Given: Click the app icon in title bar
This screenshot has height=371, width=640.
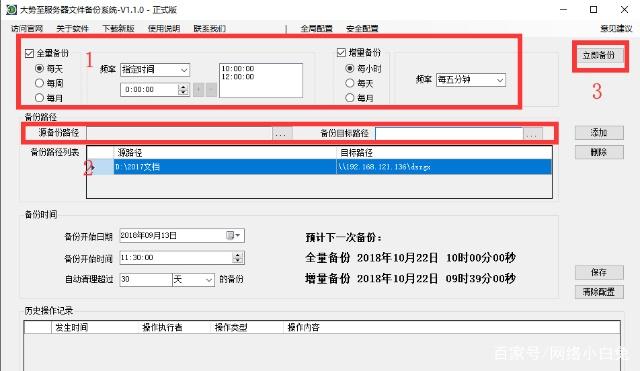Looking at the screenshot, I should coord(11,9).
